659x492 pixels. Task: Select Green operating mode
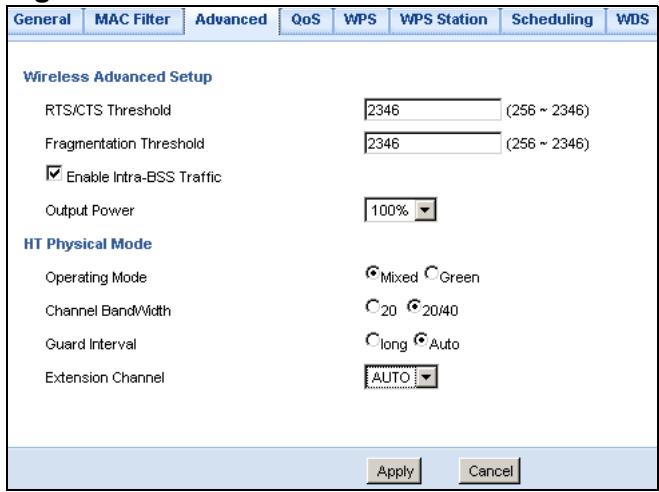click(x=431, y=273)
